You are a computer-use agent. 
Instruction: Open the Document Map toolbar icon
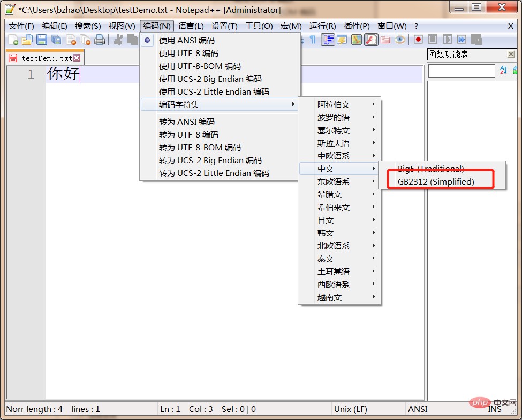(357, 40)
